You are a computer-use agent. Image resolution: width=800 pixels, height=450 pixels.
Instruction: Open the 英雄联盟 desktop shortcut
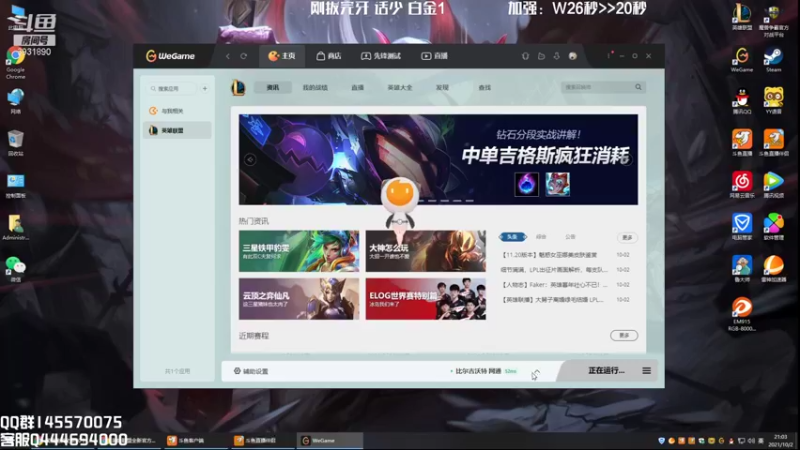click(x=742, y=17)
